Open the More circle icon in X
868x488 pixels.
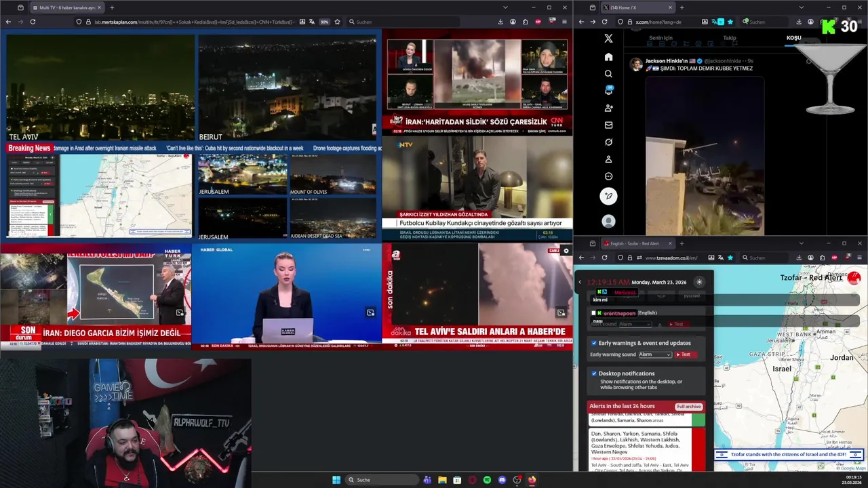(x=608, y=176)
